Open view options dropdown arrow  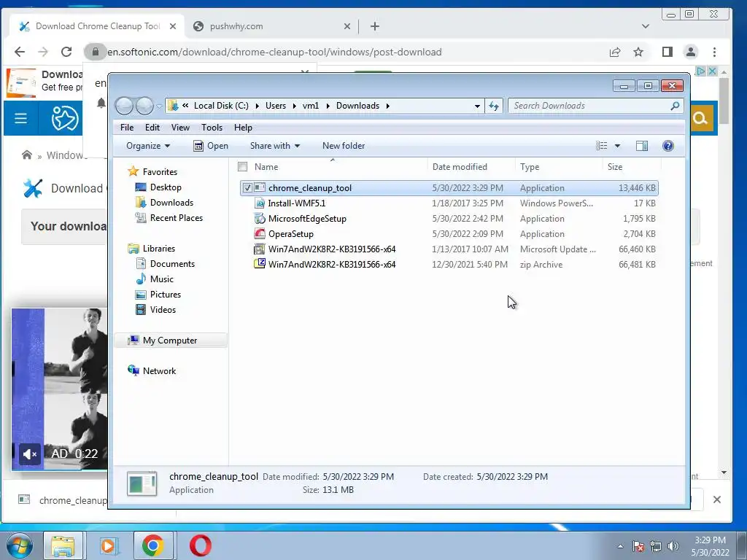[617, 146]
